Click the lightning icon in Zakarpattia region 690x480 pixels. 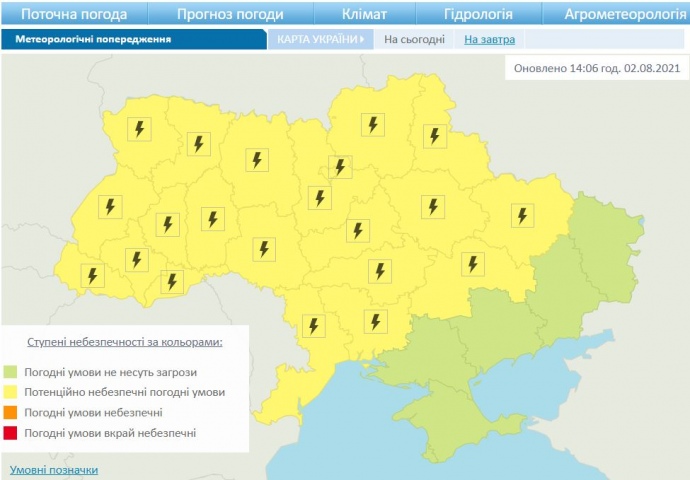coord(93,275)
